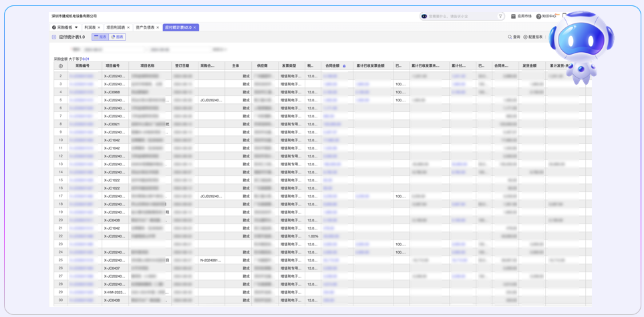Viewport: 644px width, 317px height.
Task: Switch to 报表 table view
Action: (x=100, y=37)
